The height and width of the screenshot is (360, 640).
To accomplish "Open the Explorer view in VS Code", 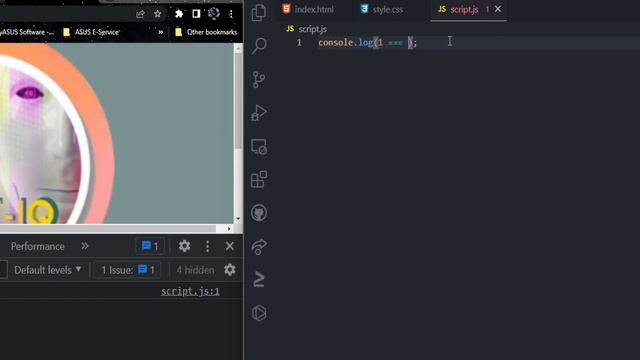I will [x=259, y=12].
